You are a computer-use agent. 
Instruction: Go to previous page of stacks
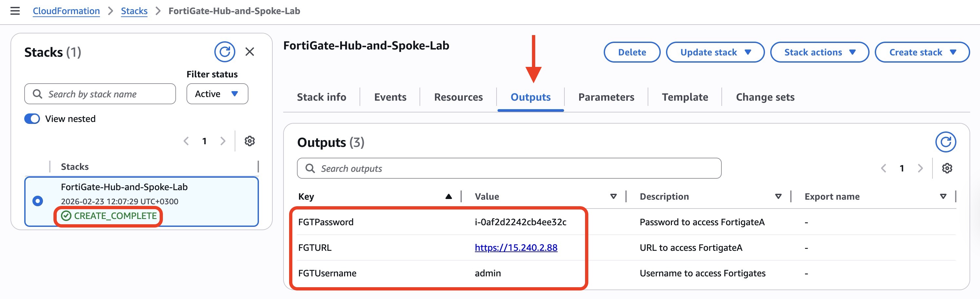click(186, 141)
